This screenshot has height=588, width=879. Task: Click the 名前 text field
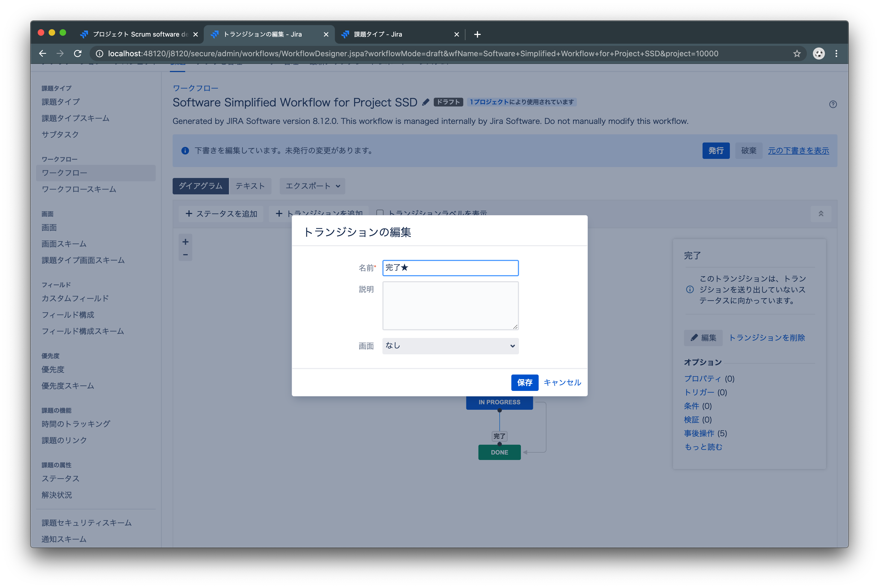[x=450, y=268]
